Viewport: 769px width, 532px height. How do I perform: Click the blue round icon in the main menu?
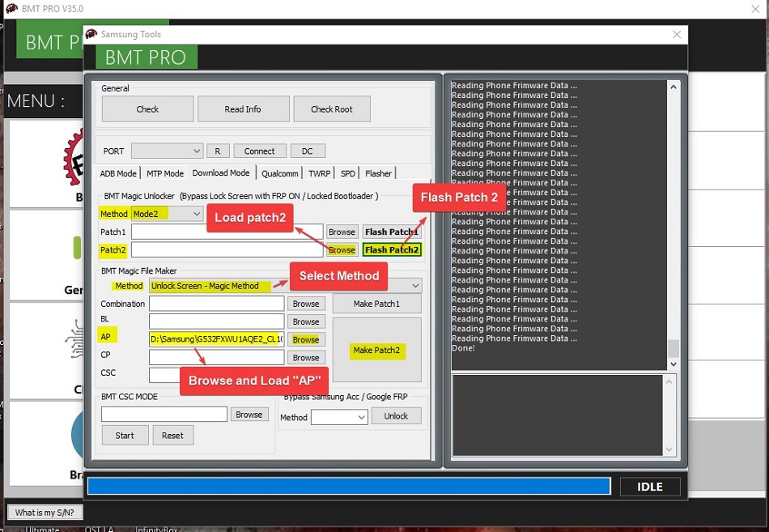(78, 434)
